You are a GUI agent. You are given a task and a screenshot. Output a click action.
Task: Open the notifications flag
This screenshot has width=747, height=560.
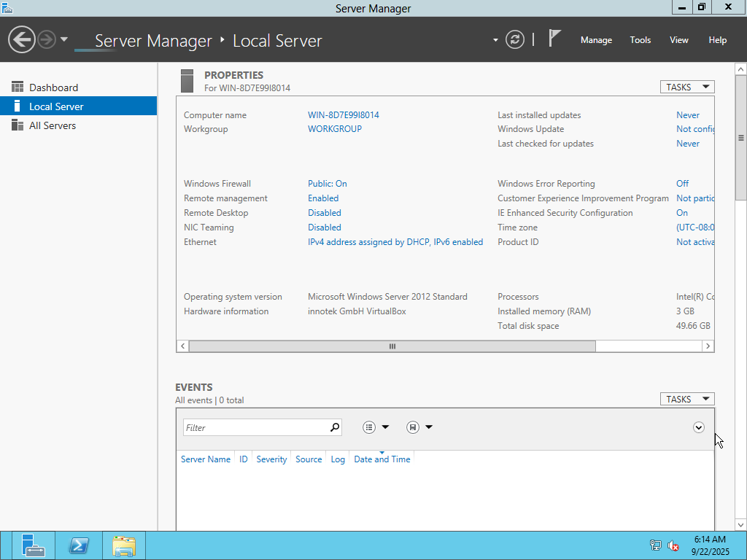(555, 39)
